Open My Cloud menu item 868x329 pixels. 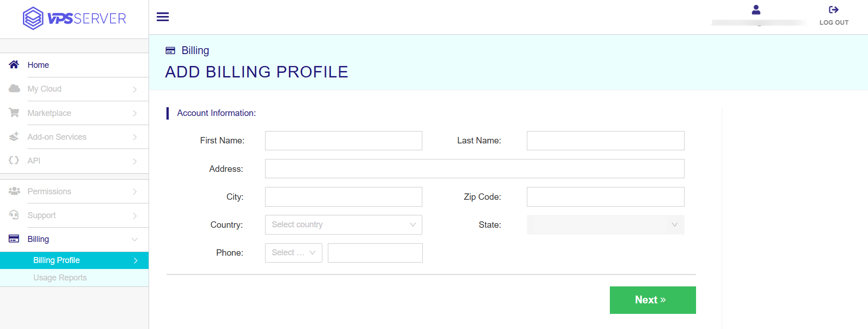click(74, 89)
